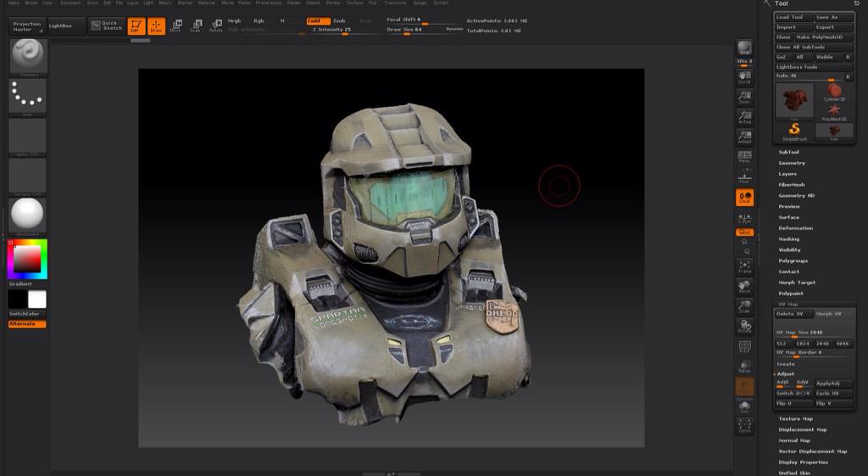The height and width of the screenshot is (476, 868).
Task: Expand the Displacement Map section
Action: pos(803,429)
